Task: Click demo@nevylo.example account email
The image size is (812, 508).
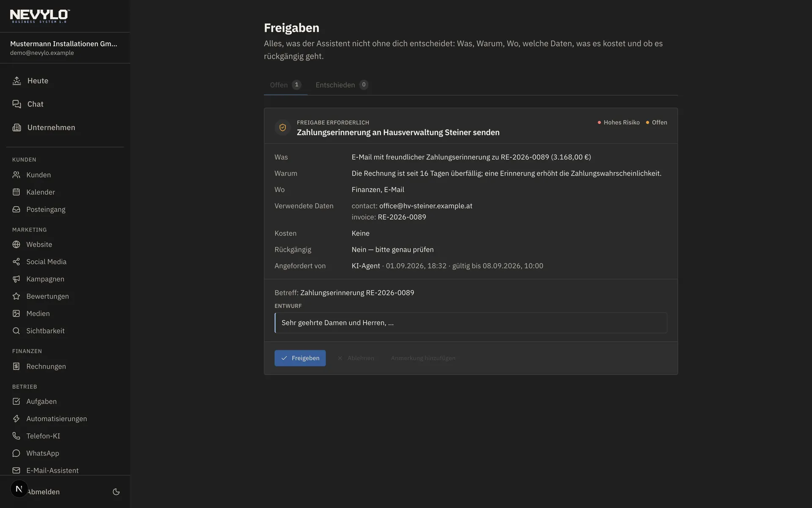Action: [42, 53]
